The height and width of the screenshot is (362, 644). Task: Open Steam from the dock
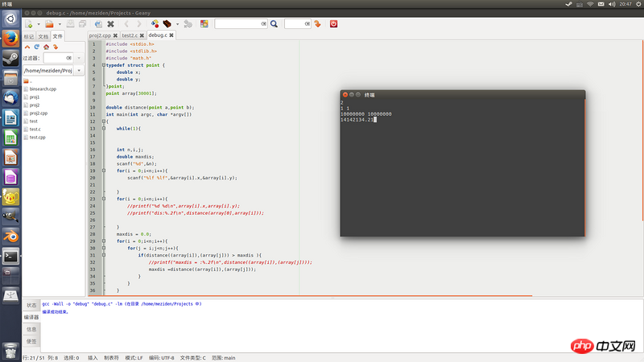coord(10,59)
